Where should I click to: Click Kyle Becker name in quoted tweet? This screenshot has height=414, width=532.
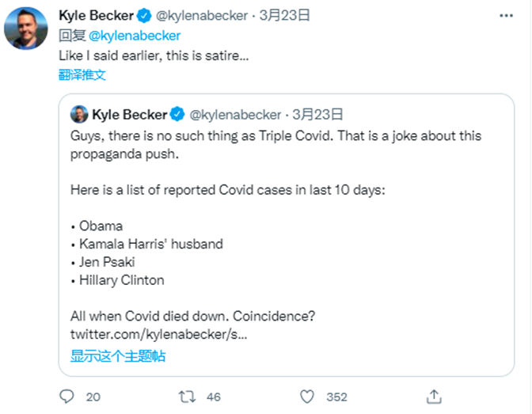pos(130,114)
